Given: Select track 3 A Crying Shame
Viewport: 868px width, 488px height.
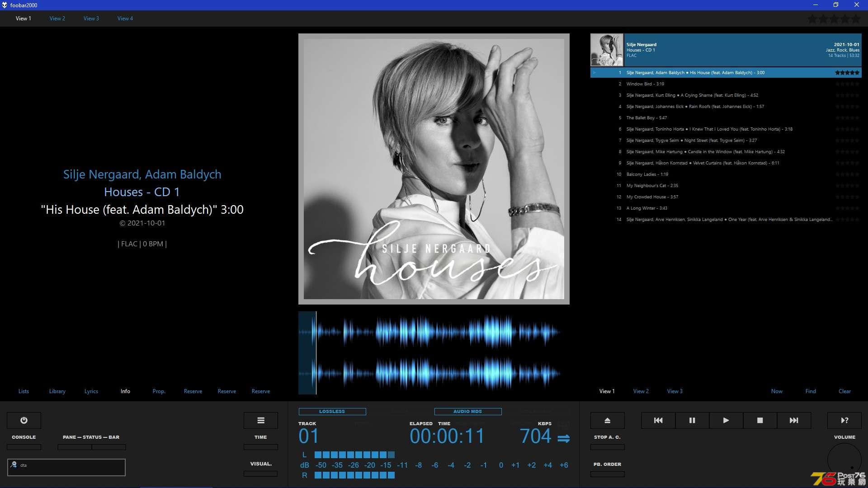Looking at the screenshot, I should 726,95.
